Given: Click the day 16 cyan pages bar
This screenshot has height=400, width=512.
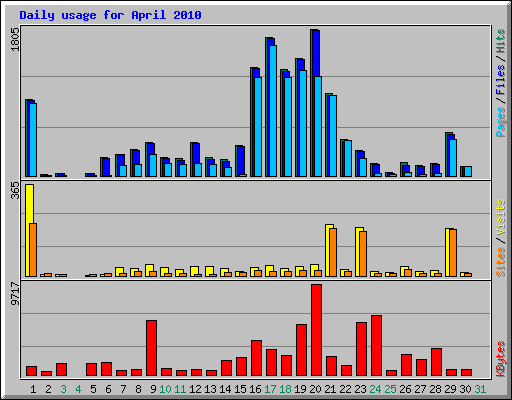Looking at the screenshot, I should 258,127.
